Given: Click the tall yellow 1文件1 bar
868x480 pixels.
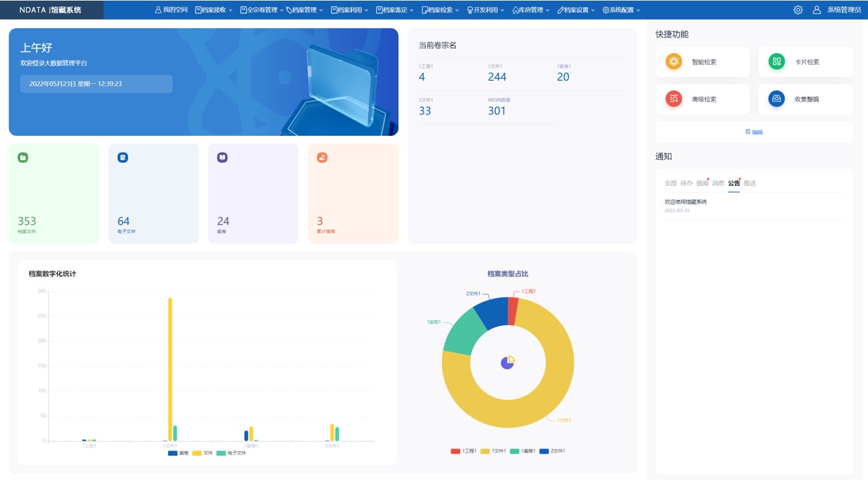Looking at the screenshot, I should 170,370.
